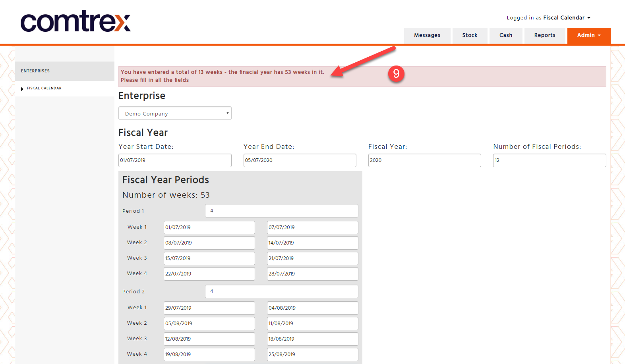Expand the Admin dropdown menu
Screen dimensions: 625x364
[589, 35]
